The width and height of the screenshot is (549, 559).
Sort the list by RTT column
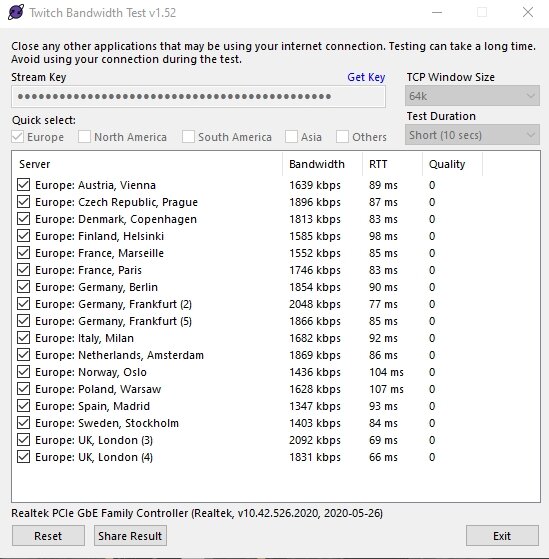pos(392,164)
